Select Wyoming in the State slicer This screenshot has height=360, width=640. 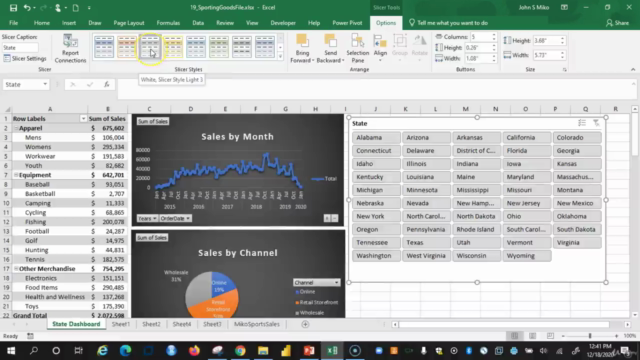527,256
